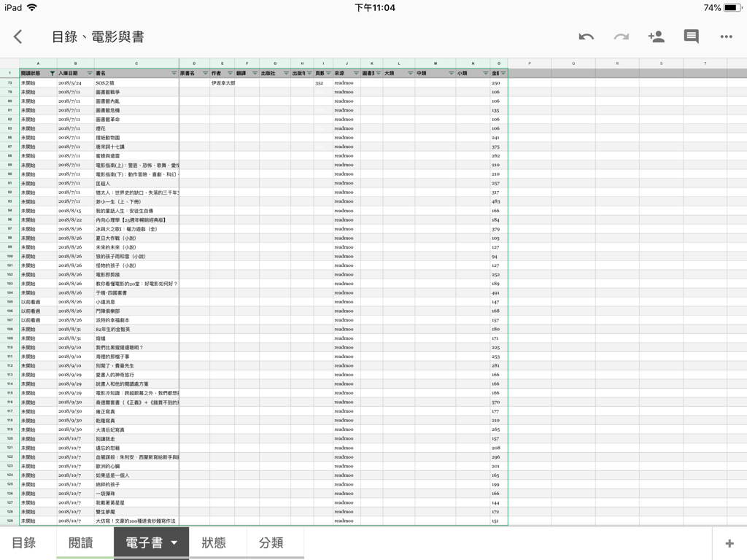This screenshot has width=747, height=560.
Task: Select column P header
Action: point(530,63)
